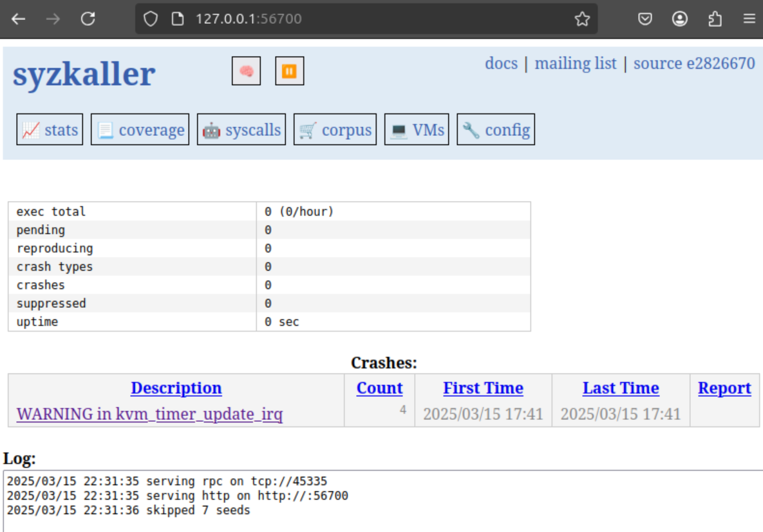The height and width of the screenshot is (532, 763).
Task: Open the syscalls page
Action: tap(241, 129)
